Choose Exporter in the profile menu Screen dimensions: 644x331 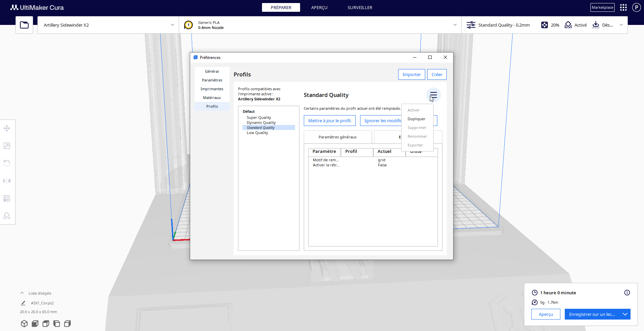(x=417, y=145)
